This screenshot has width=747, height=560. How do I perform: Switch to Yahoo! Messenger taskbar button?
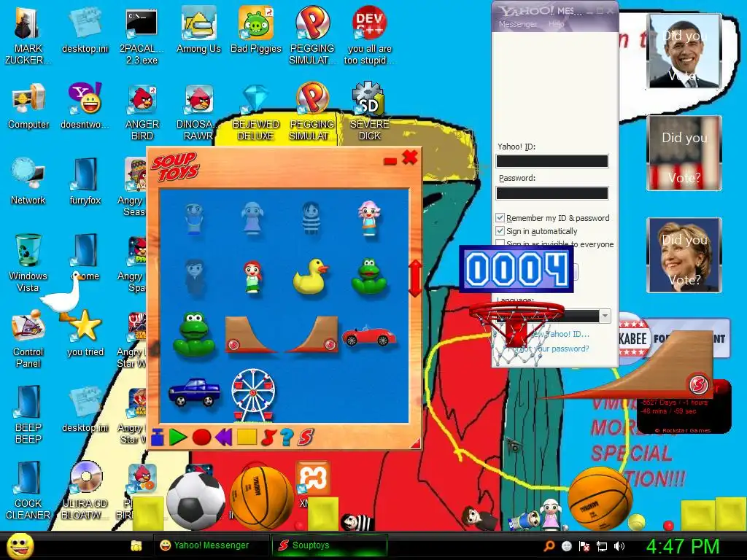211,545
